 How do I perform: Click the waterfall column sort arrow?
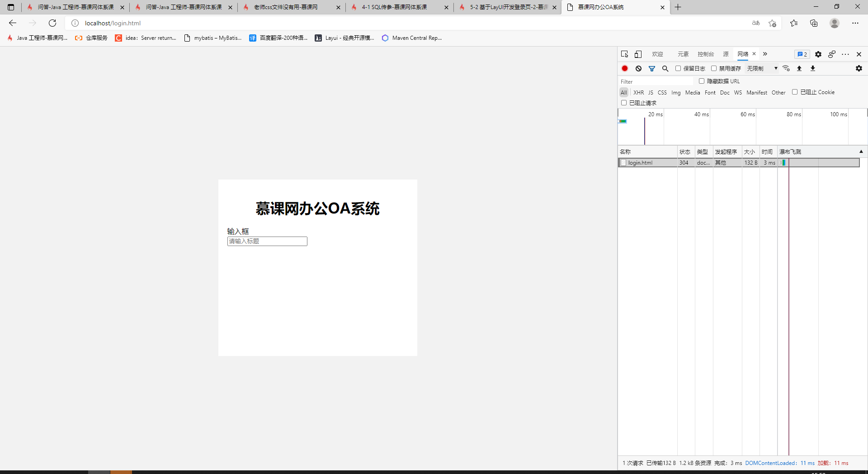click(x=861, y=152)
